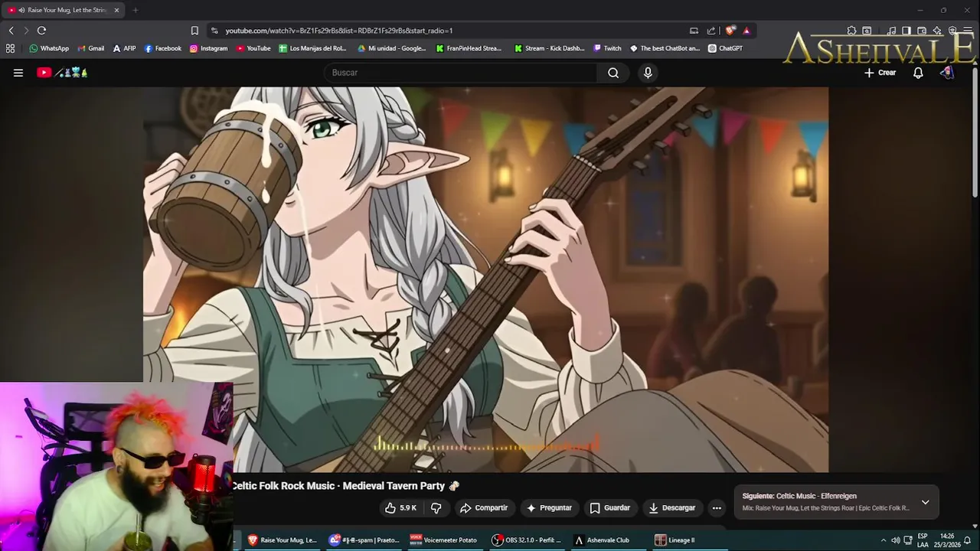Viewport: 980px width, 551px height.
Task: Open OBS 32.1.0 from taskbar
Action: tap(527, 540)
